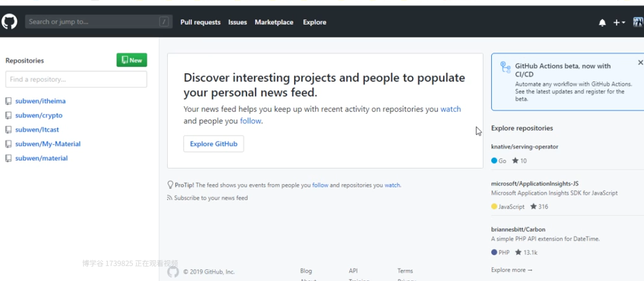Click the RSS icon beside Subscribe
The height and width of the screenshot is (281, 644).
pyautogui.click(x=170, y=198)
